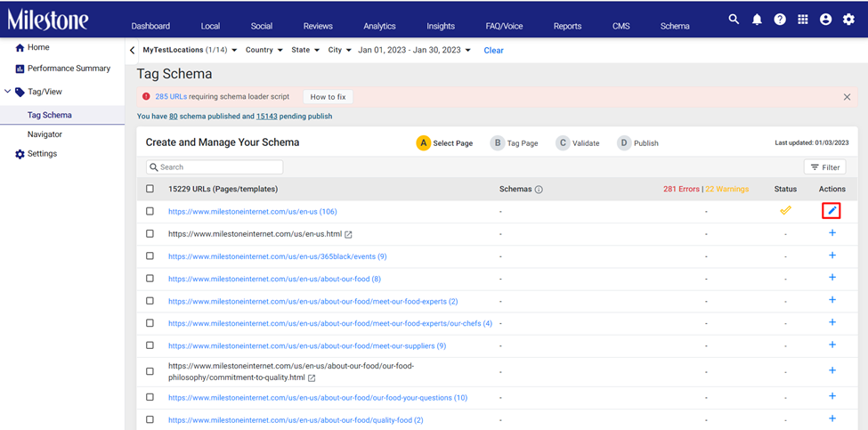The height and width of the screenshot is (430, 868).
Task: Open en-us.html in new window icon
Action: pos(348,235)
